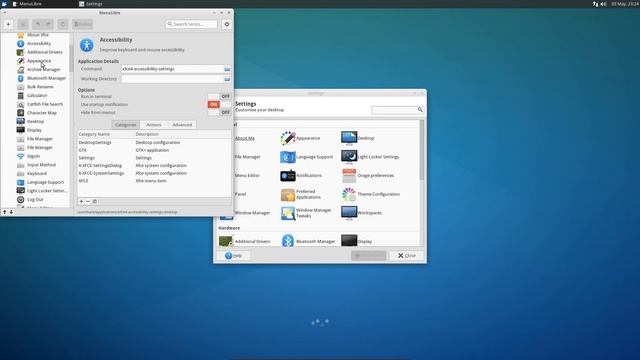Open Desktop in the Settings window
This screenshot has width=640, height=360.
(358, 138)
